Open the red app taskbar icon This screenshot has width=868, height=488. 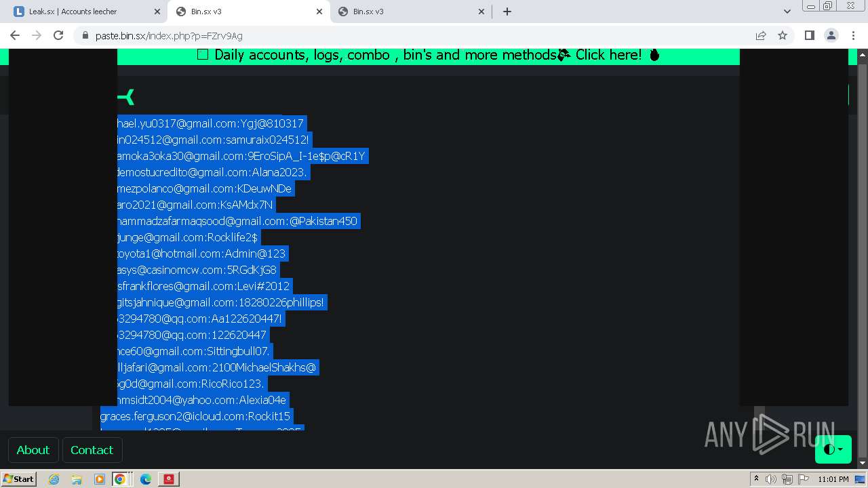click(169, 479)
